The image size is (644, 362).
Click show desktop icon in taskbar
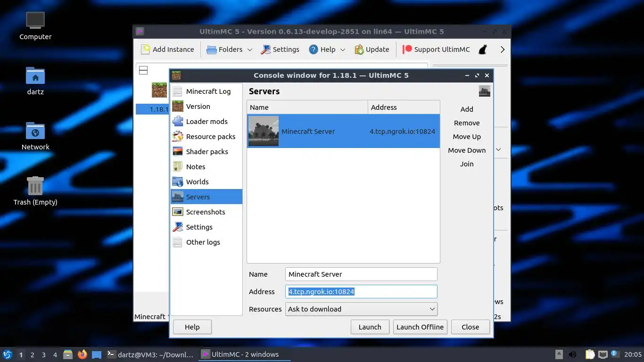click(97, 354)
